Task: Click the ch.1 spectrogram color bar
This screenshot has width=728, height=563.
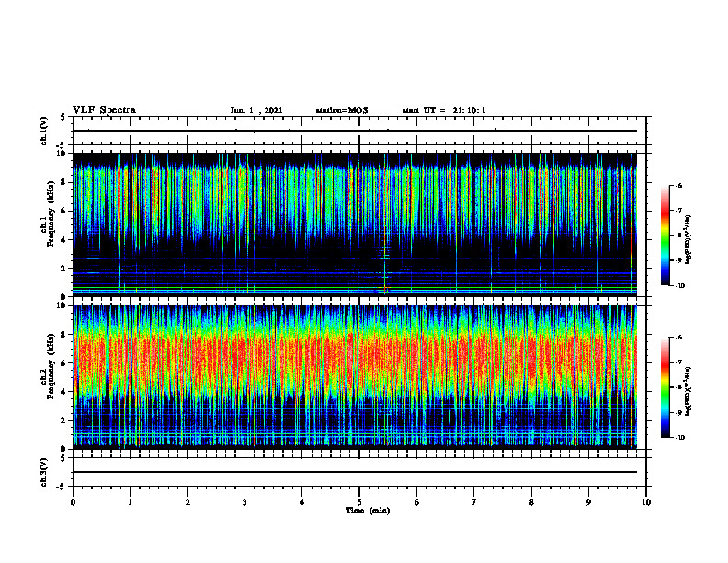Action: point(665,236)
